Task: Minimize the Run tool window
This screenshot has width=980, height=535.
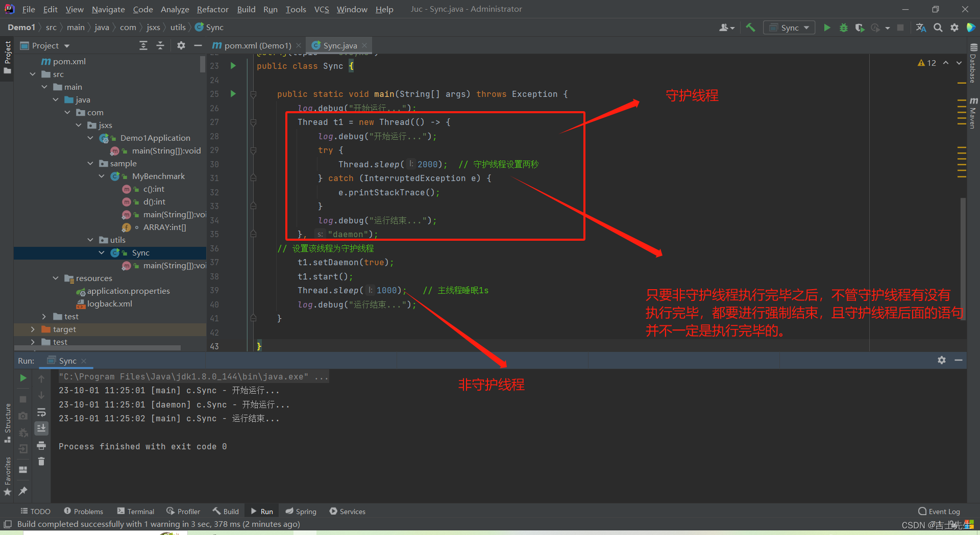Action: click(959, 360)
